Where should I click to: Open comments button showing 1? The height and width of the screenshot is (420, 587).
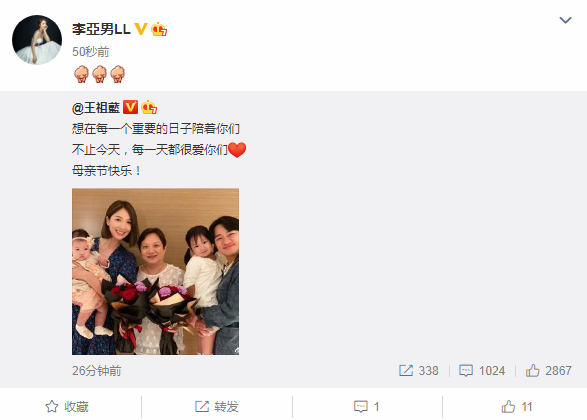(367, 407)
